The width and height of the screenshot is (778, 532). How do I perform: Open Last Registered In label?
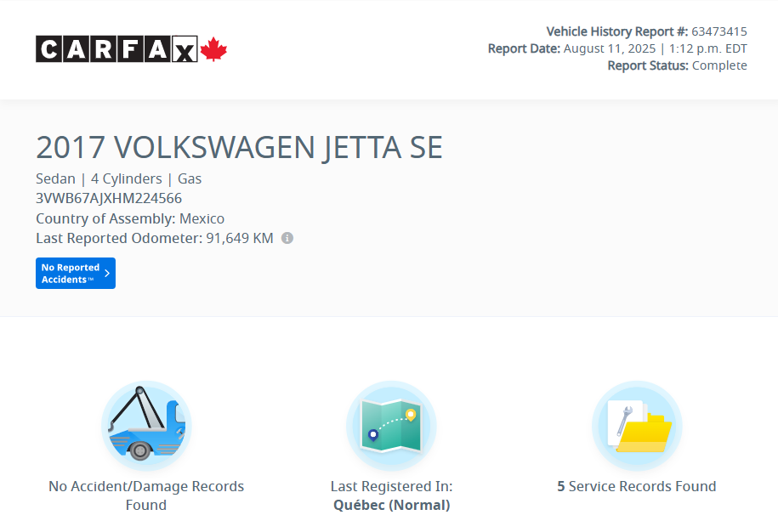[x=391, y=486]
